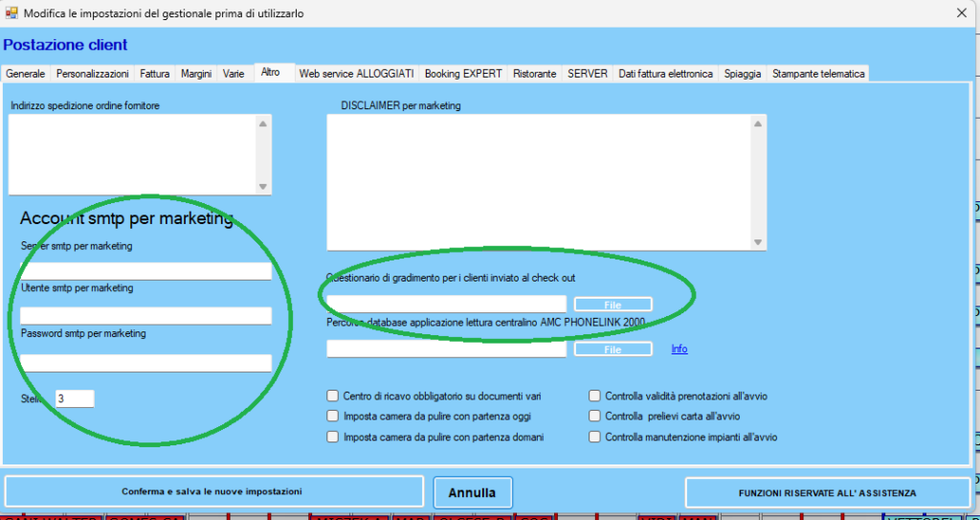The width and height of the screenshot is (980, 520).
Task: Click the Info link
Action: 679,350
